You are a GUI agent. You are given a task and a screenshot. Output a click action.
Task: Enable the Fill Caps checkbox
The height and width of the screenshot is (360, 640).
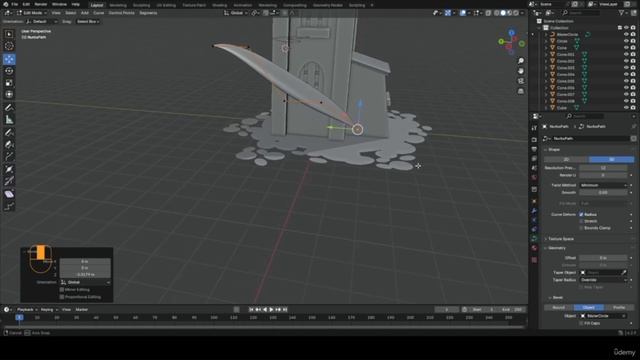click(x=581, y=323)
